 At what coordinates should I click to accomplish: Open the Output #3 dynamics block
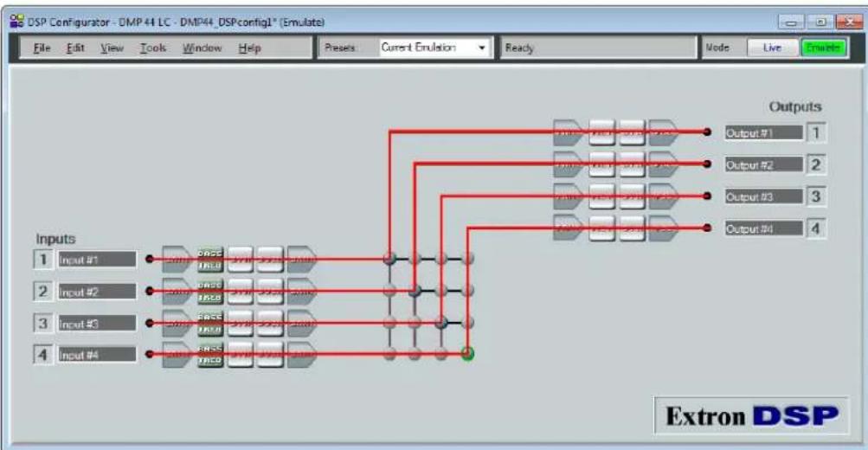pyautogui.click(x=632, y=196)
